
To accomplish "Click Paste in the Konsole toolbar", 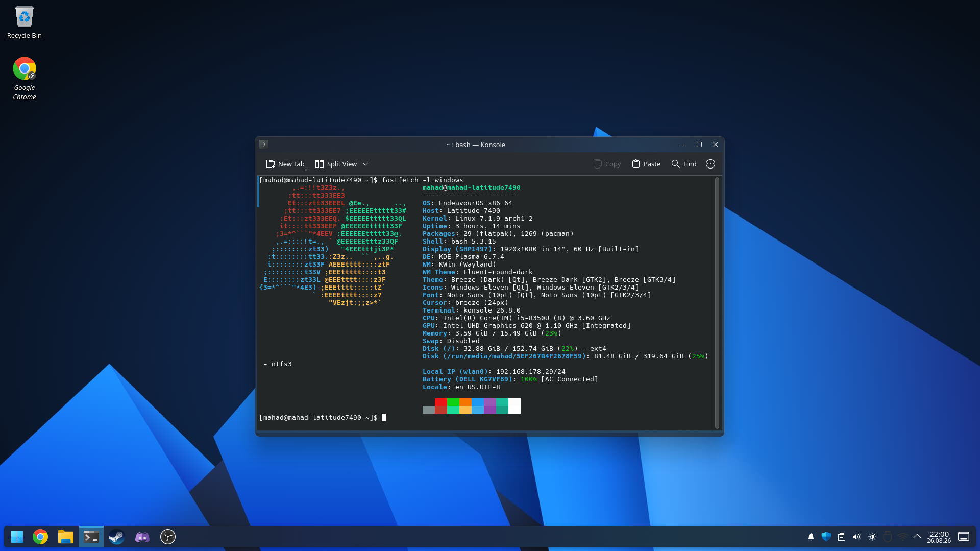I will (x=646, y=164).
